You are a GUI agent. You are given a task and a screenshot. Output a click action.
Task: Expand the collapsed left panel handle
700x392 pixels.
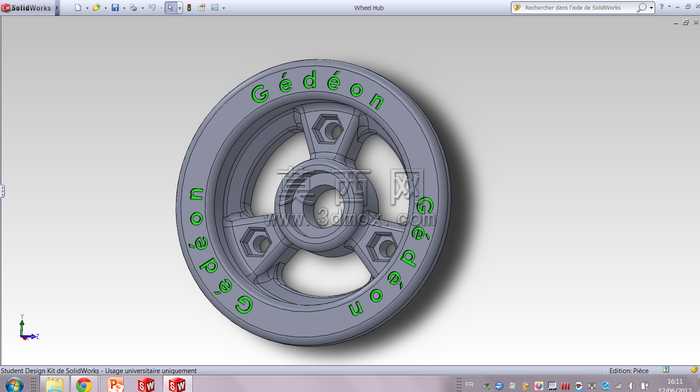point(2,191)
